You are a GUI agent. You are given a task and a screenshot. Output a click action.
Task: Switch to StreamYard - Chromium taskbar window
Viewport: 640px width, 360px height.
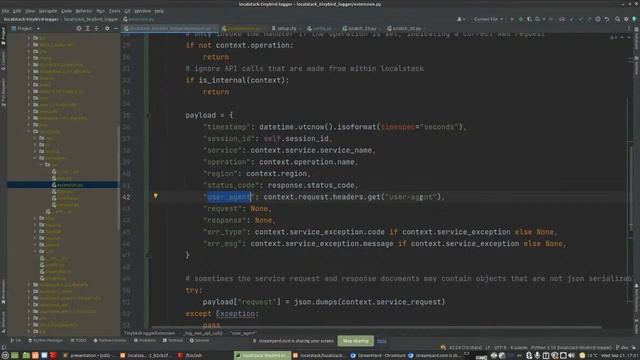(x=378, y=356)
